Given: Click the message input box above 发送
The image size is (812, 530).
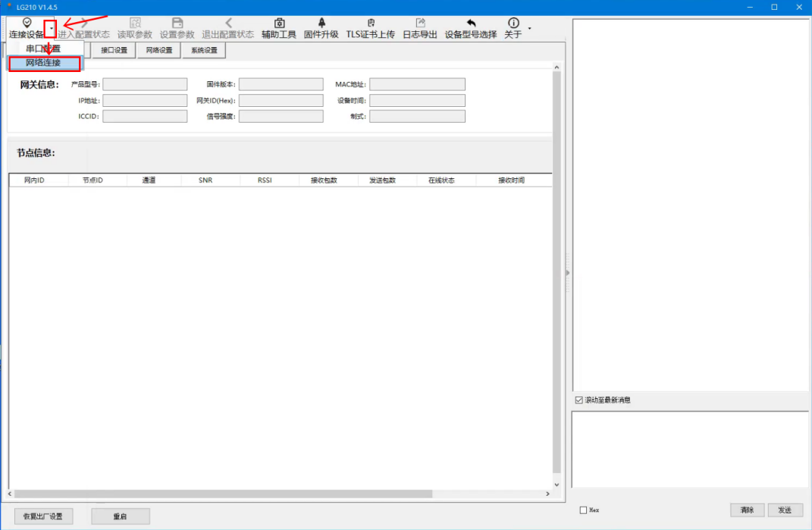Looking at the screenshot, I should pyautogui.click(x=689, y=449).
